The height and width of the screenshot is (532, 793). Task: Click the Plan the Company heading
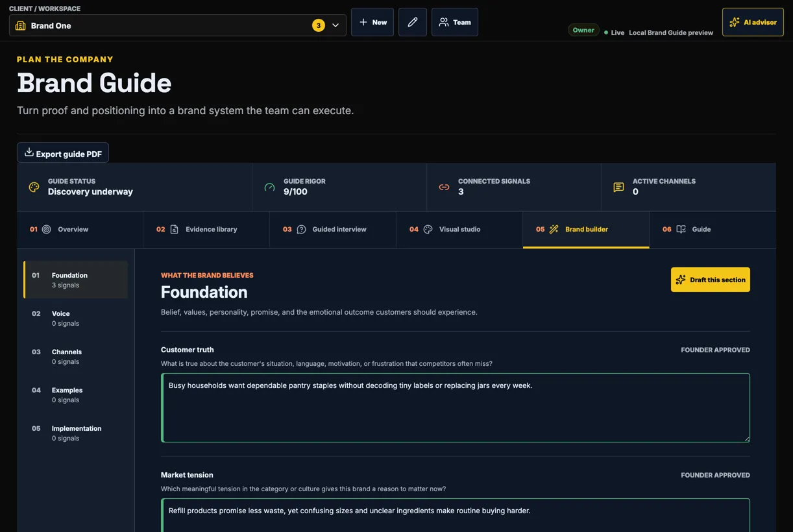pos(65,59)
